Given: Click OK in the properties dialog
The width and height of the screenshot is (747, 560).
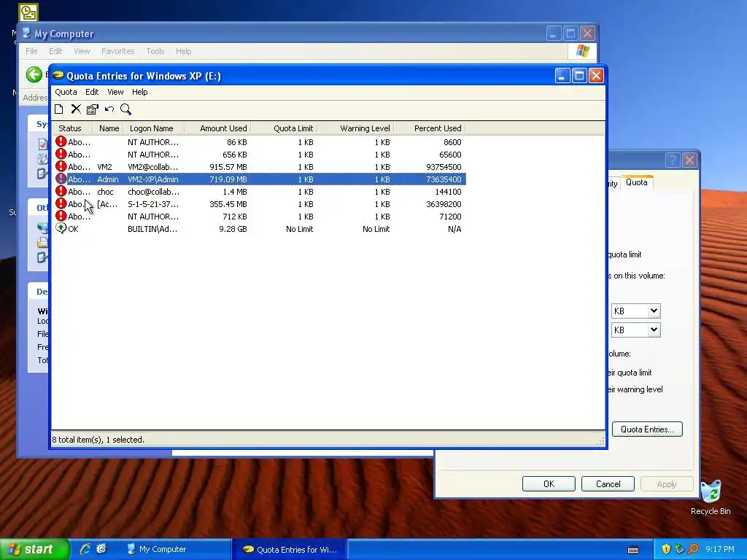Looking at the screenshot, I should [x=549, y=484].
